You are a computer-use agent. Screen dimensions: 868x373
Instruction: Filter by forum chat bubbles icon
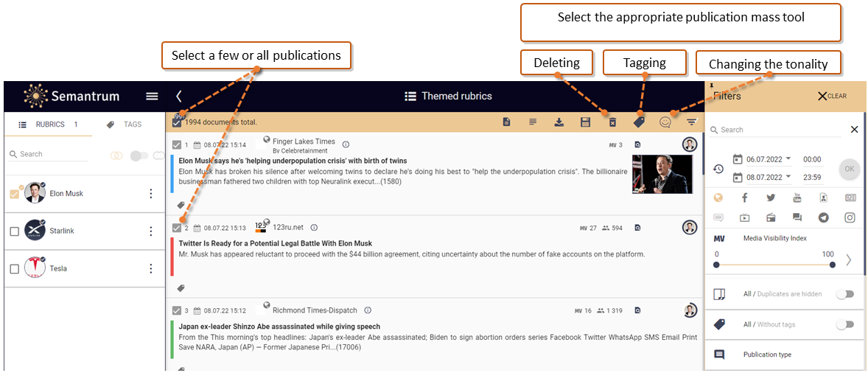tap(797, 217)
